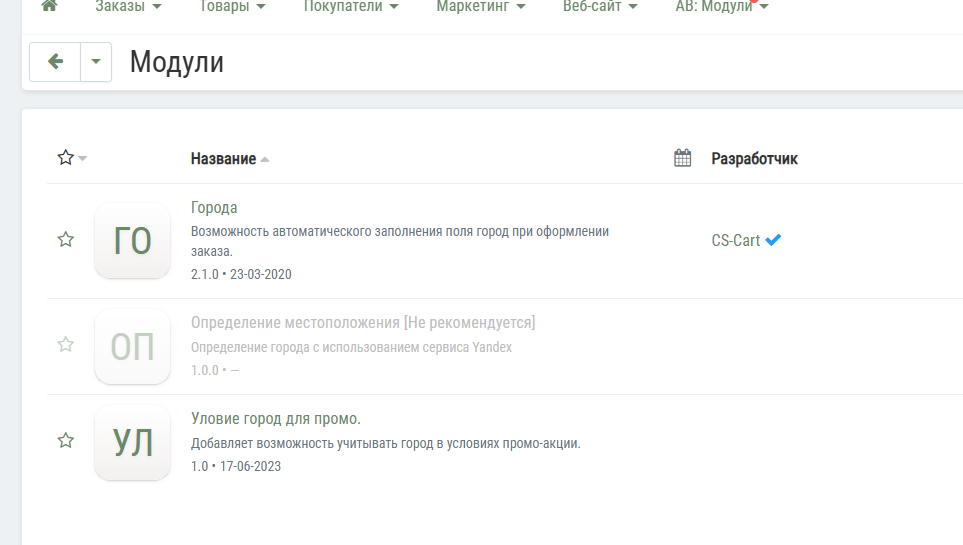Screen dimensions: 963x545
Task: Click the home icon in top navigation
Action: [x=49, y=6]
